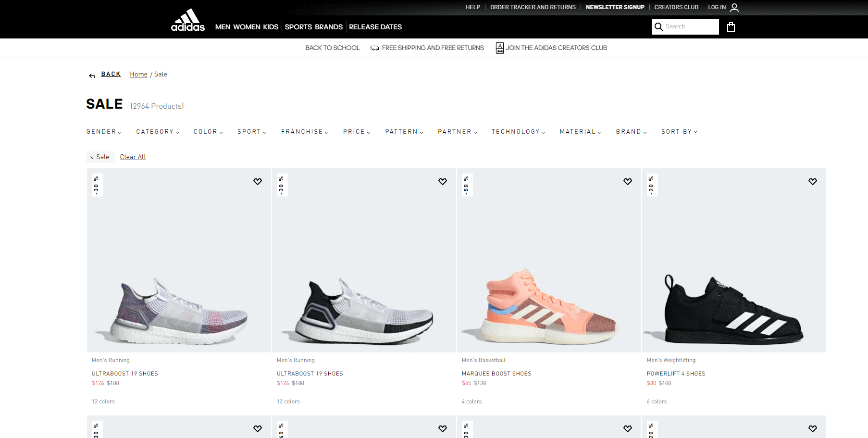Expand the Gender filter dropdown
This screenshot has width=868, height=438.
click(x=104, y=132)
